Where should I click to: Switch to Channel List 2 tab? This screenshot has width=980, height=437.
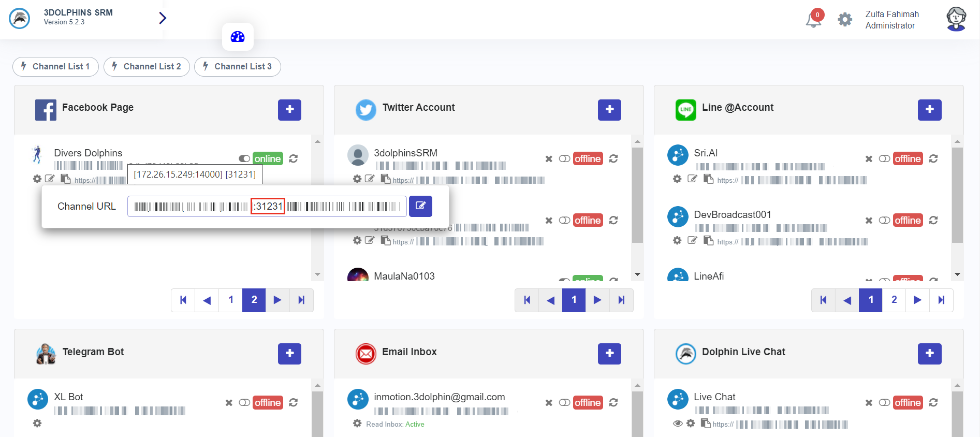point(147,67)
